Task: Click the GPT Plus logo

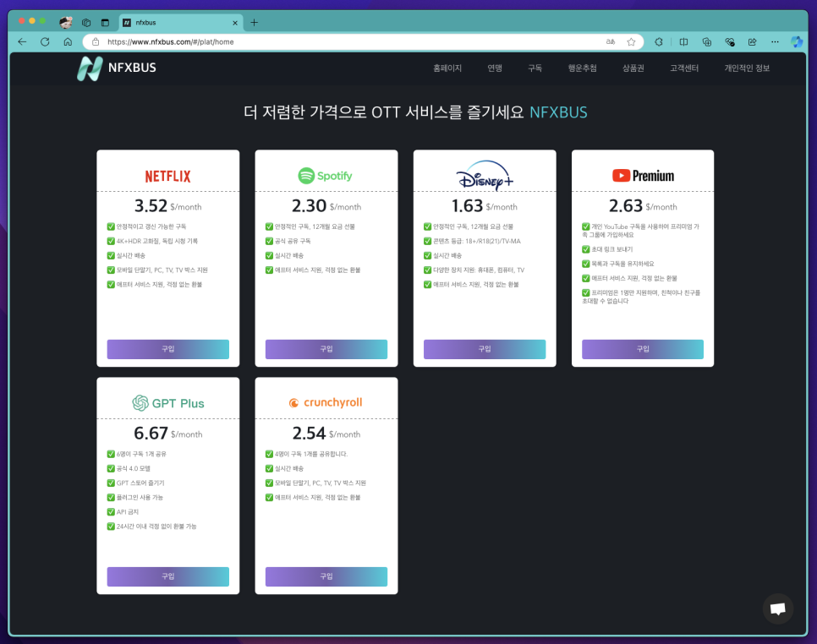Action: coord(167,403)
